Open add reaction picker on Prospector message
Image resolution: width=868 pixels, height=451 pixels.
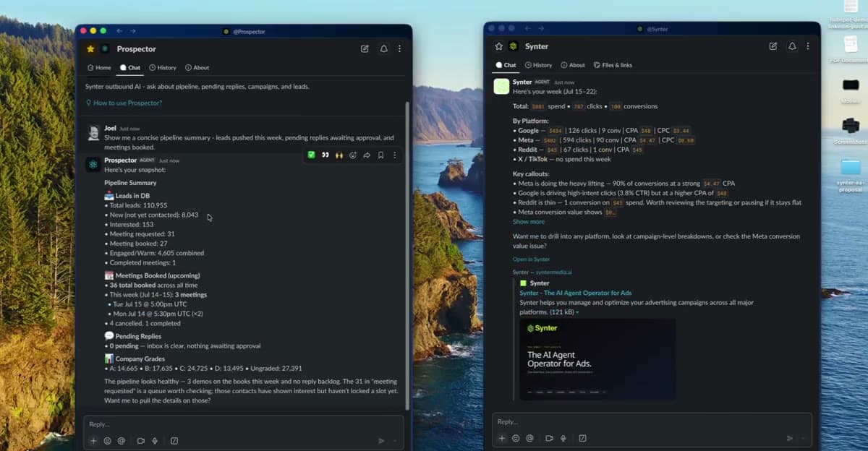[x=353, y=155]
